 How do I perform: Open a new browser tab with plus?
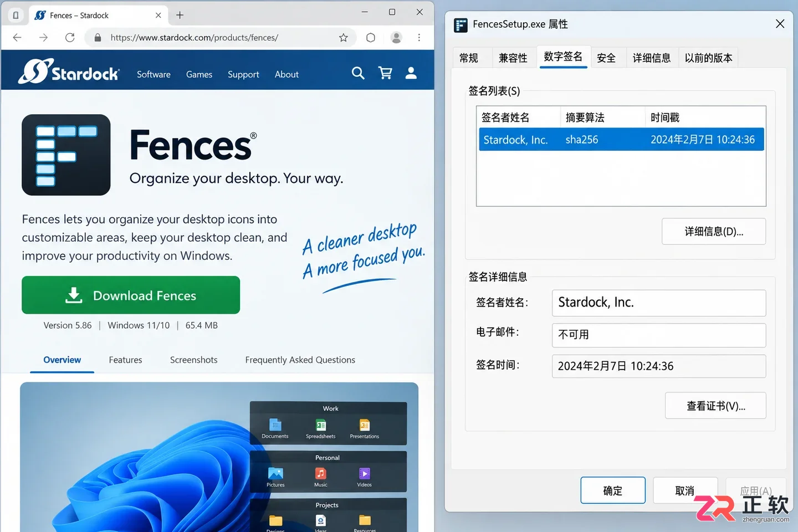pyautogui.click(x=180, y=16)
